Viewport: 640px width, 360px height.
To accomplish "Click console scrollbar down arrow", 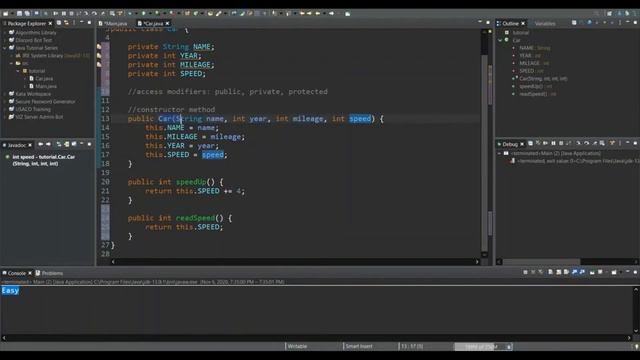I will coord(636,331).
